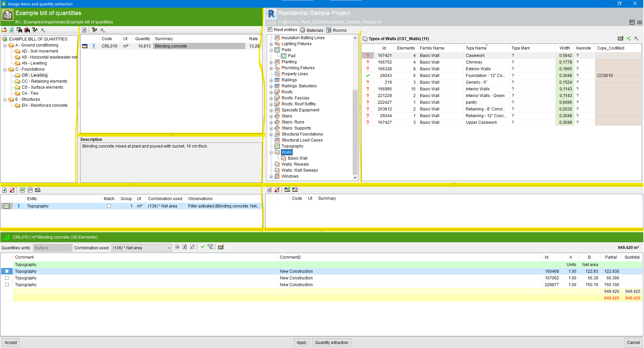The width and height of the screenshot is (644, 348).
Task: Click the red books binoculars search icon
Action: click(27, 30)
